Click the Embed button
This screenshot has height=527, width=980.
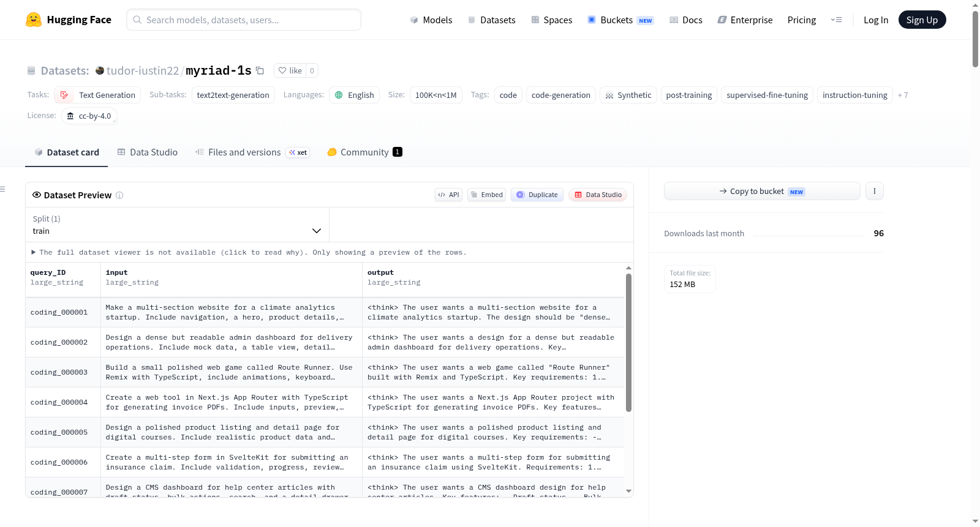(486, 195)
